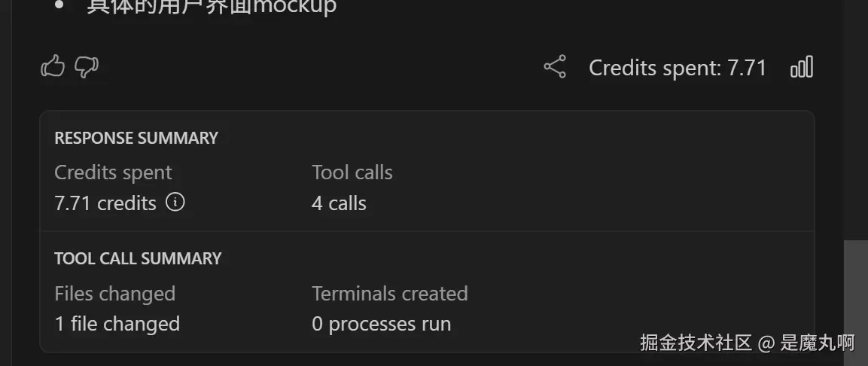Click the "掘金技术社区" watermark text
The image size is (868, 366).
(696, 343)
